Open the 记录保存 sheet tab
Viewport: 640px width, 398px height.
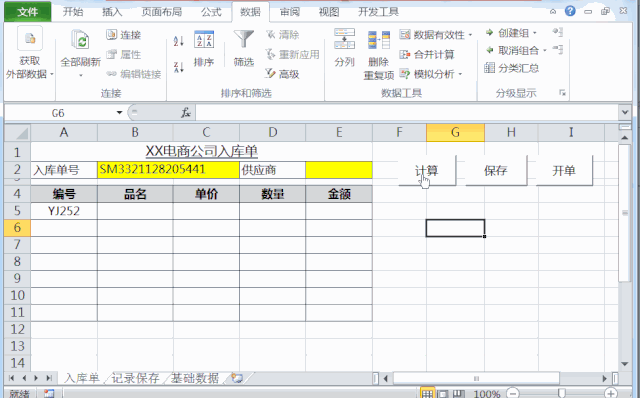[135, 378]
